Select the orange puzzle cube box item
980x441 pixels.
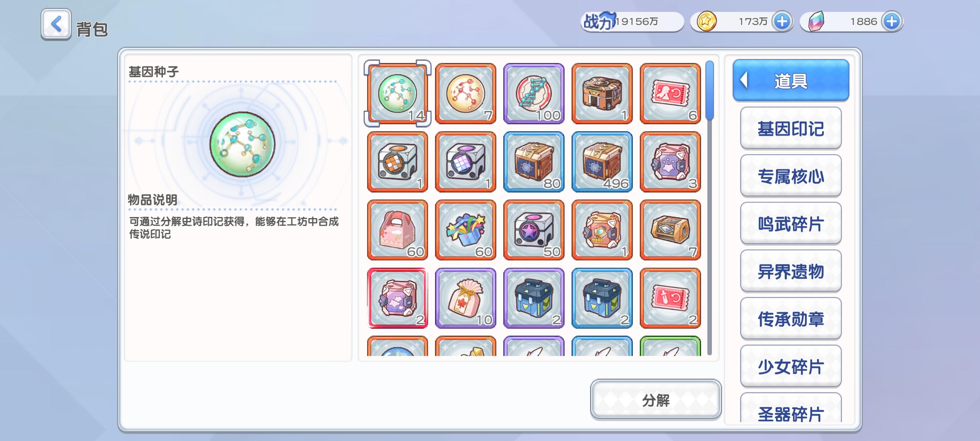click(x=397, y=162)
